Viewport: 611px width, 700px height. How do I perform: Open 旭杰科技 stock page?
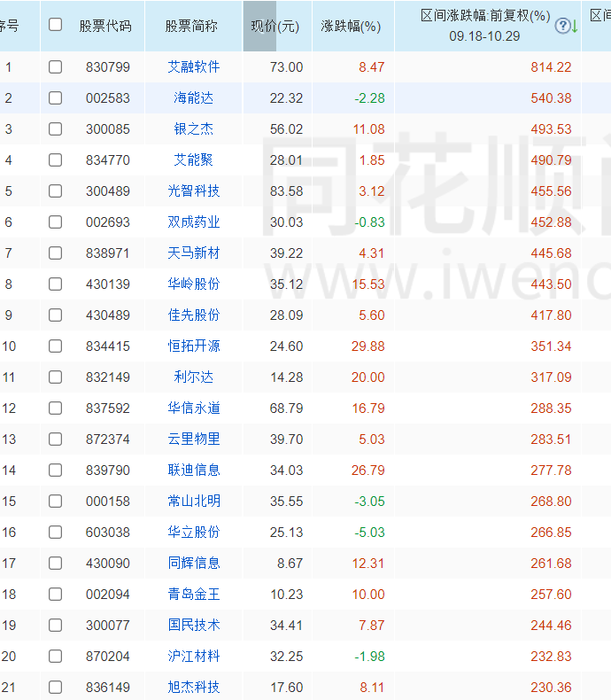[x=194, y=688]
